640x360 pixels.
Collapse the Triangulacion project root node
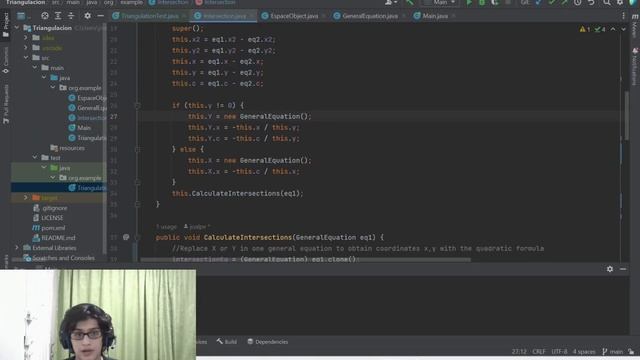pyautogui.click(x=17, y=28)
